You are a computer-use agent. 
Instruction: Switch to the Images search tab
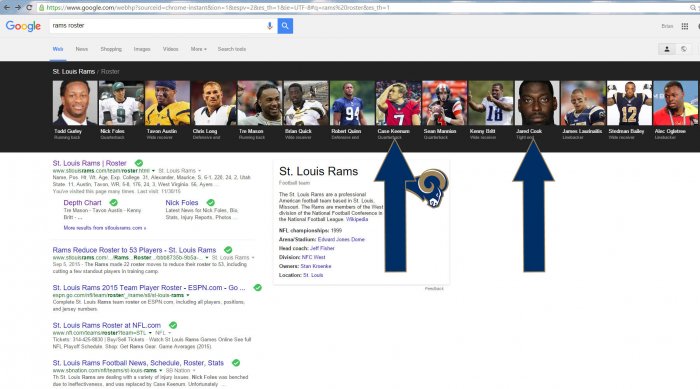coord(142,49)
